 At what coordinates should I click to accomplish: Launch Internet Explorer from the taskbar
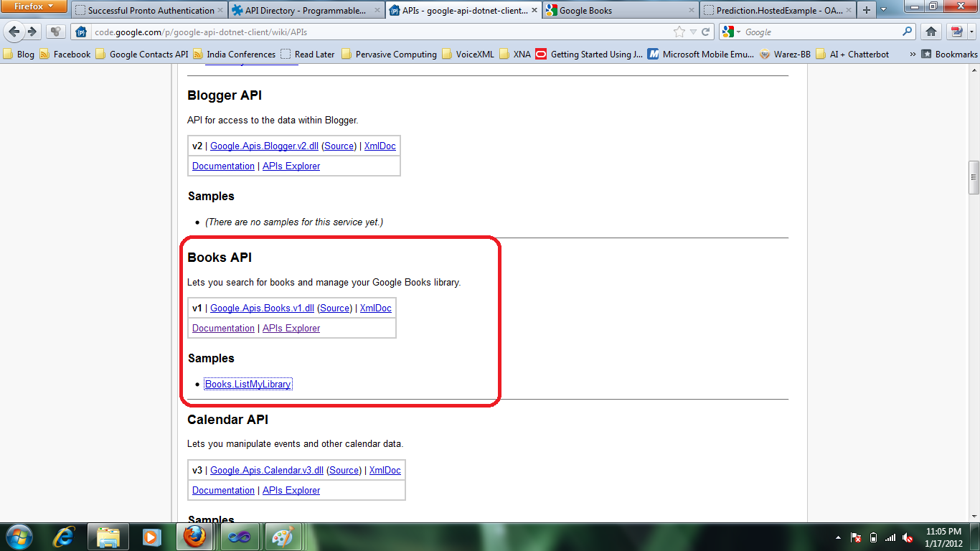[x=64, y=537]
